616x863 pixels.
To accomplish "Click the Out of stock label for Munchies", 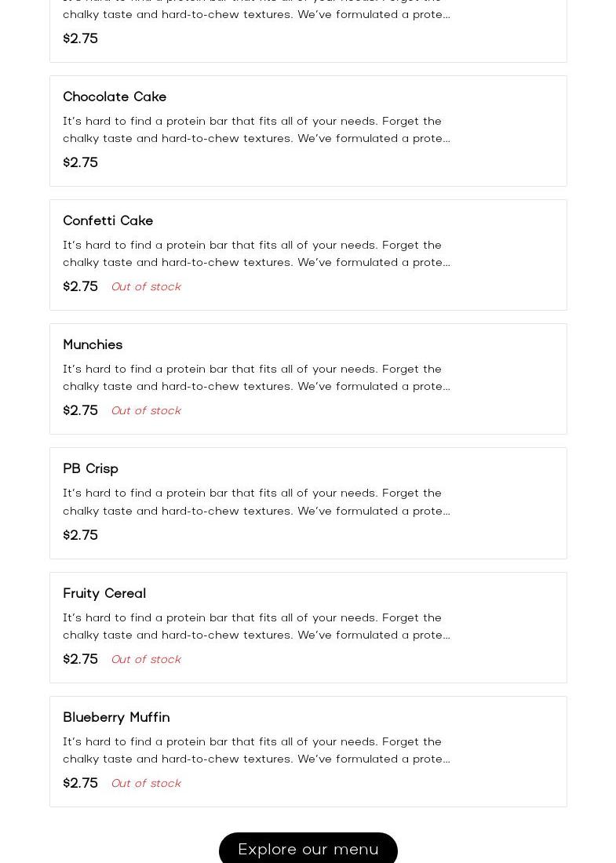I will [x=146, y=411].
